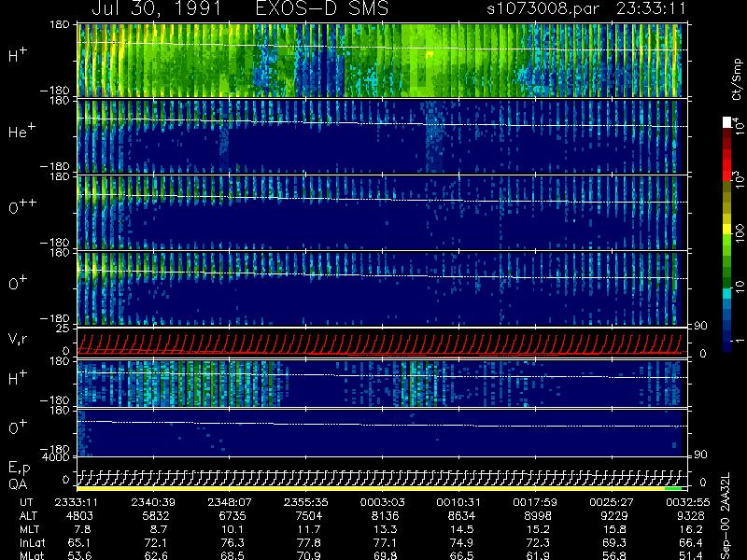Select the O++ panel label
The height and width of the screenshot is (560, 747).
point(22,206)
